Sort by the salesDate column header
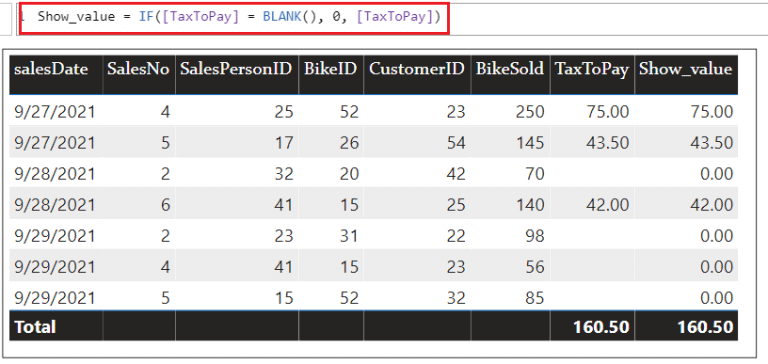 51,69
